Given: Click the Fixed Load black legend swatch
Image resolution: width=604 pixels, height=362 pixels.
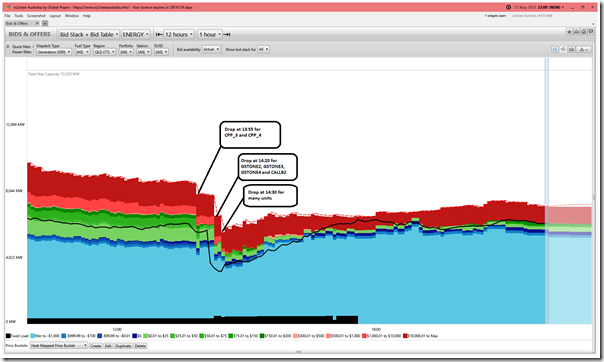Looking at the screenshot, I should (x=8, y=336).
